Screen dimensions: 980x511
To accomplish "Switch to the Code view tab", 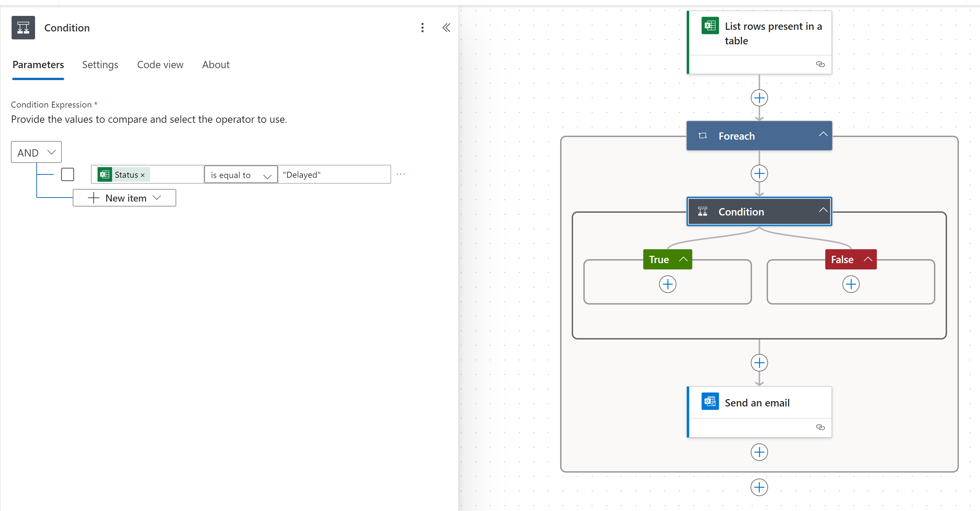I will point(160,65).
